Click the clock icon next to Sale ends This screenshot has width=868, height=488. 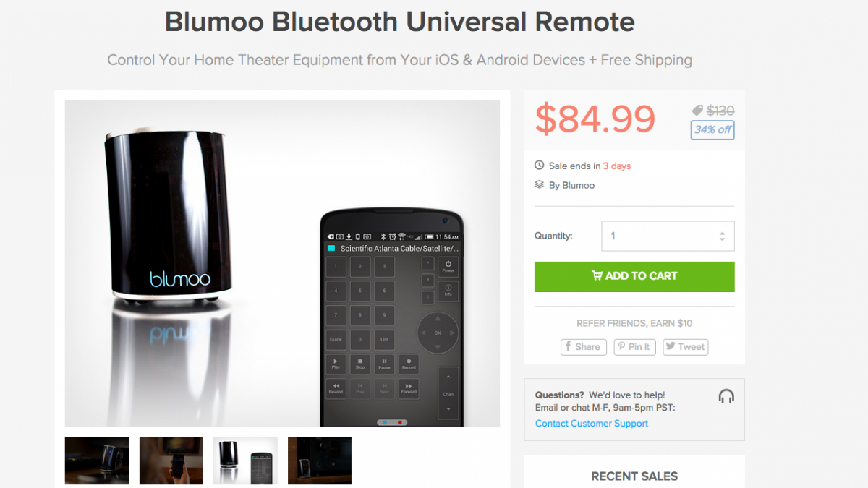[x=539, y=166]
